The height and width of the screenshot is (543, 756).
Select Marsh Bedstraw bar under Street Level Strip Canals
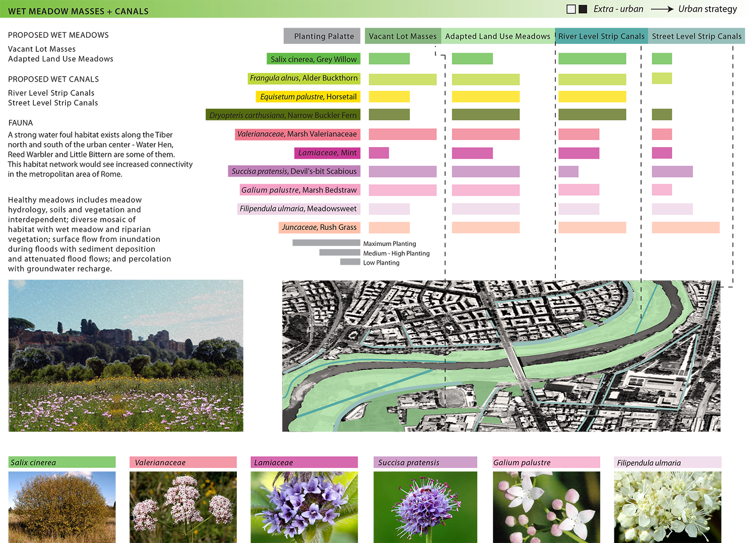tap(662, 190)
